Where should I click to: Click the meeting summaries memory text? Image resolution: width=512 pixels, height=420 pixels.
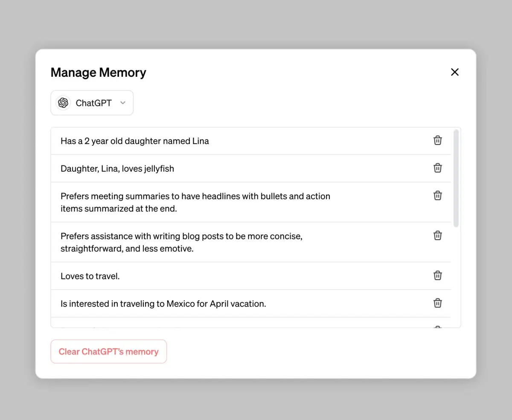click(195, 203)
